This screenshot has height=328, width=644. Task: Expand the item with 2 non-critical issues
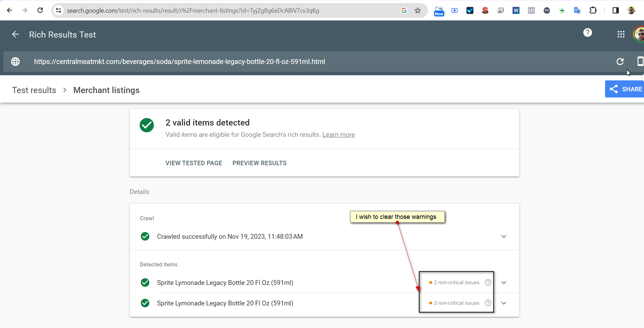[x=504, y=283]
